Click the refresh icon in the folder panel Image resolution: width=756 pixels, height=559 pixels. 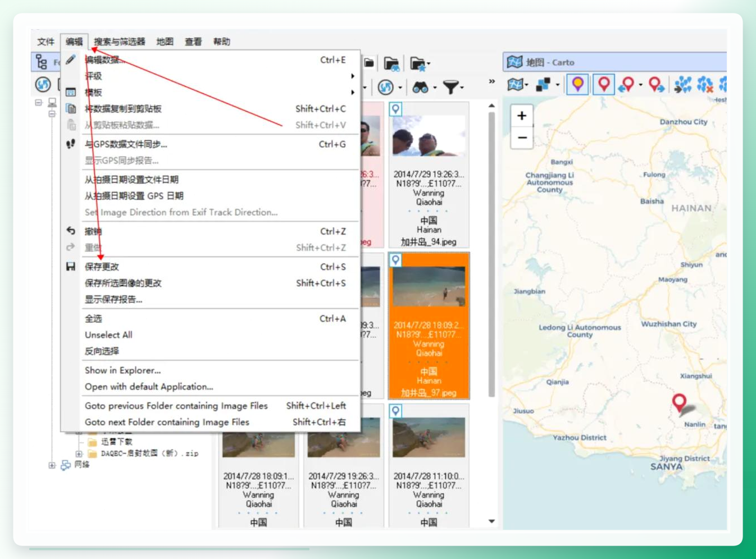43,85
